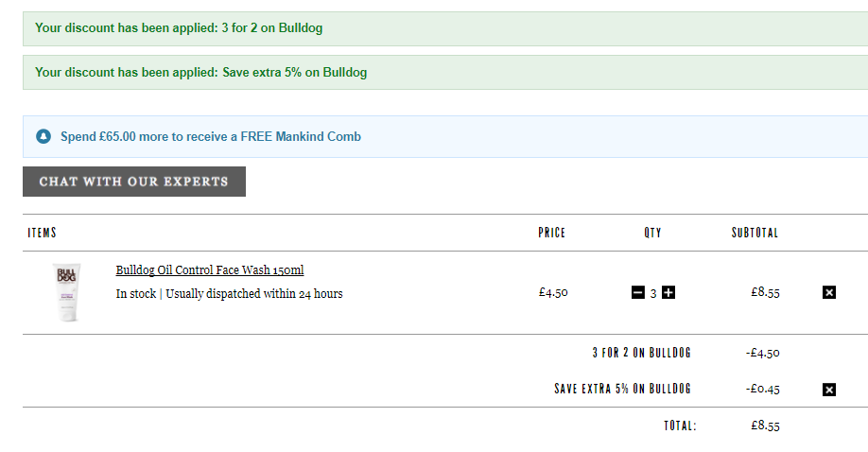Increase quantity with the plus icon
Image resolution: width=868 pixels, height=452 pixels.
pos(668,292)
